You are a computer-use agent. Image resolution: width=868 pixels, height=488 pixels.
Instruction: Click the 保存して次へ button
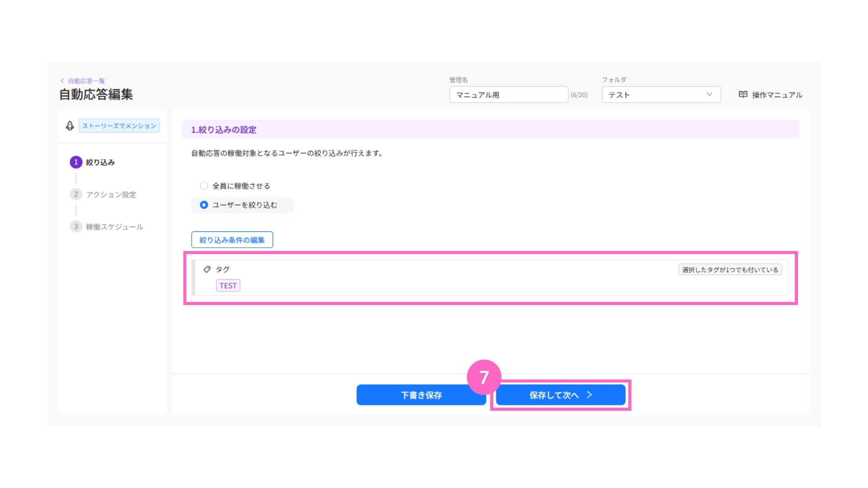coord(561,395)
